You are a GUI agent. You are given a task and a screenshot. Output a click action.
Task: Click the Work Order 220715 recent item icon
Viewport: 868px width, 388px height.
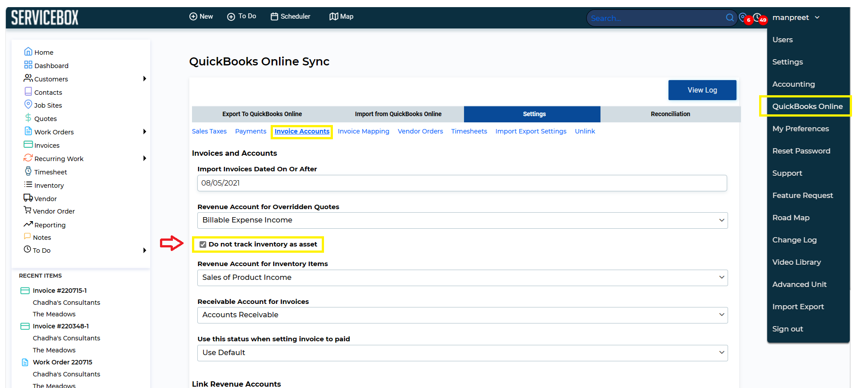coord(25,362)
